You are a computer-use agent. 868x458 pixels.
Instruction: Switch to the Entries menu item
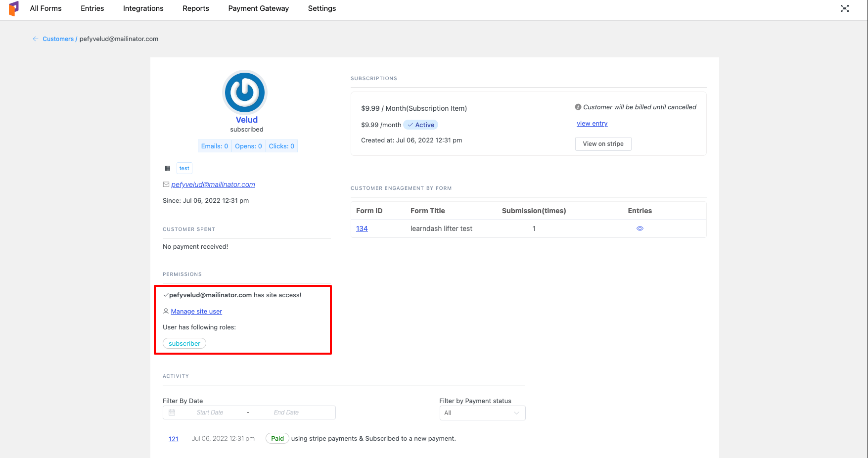[92, 8]
